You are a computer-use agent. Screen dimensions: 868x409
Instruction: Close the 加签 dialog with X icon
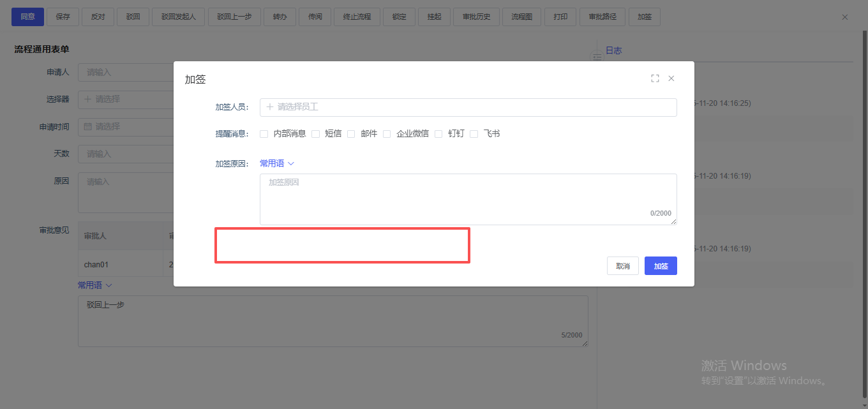(x=671, y=78)
